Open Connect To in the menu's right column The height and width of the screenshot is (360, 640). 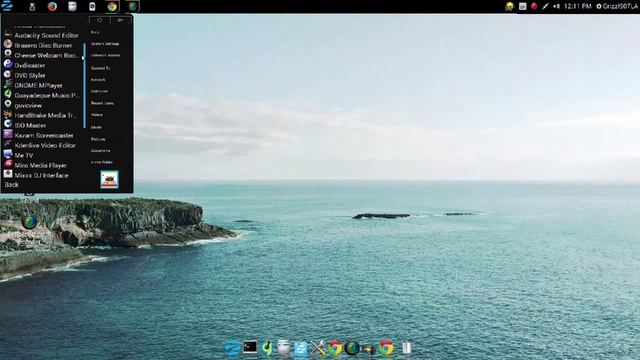click(100, 68)
